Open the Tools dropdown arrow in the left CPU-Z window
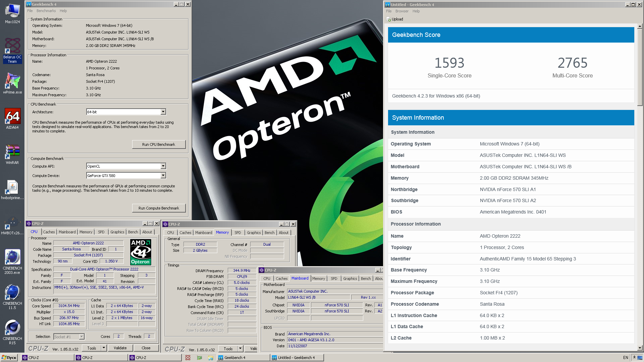The image size is (644, 362). pos(104,348)
